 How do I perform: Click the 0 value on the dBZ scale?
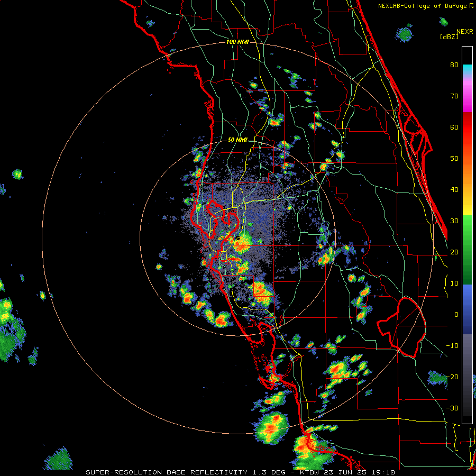click(x=456, y=315)
